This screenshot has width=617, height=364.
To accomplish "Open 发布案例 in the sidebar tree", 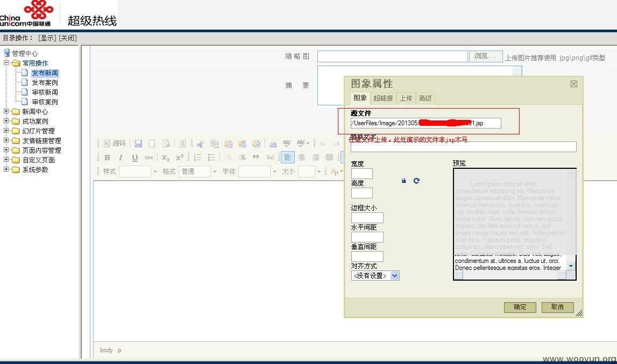I will click(45, 82).
